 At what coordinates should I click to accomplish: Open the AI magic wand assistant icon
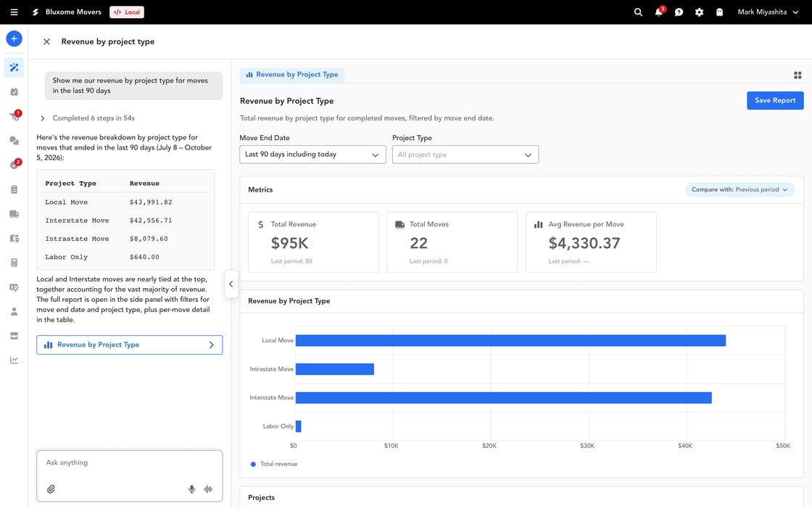[14, 67]
